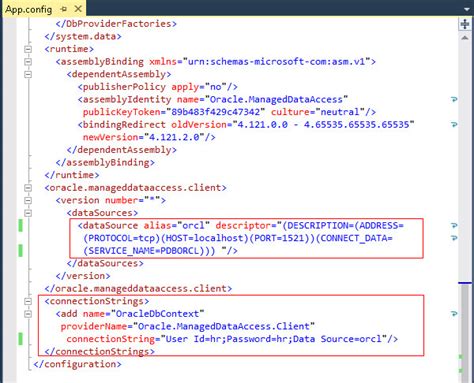The height and width of the screenshot is (383, 474).
Task: Click (PORT=1521) in the descriptor
Action: (279, 238)
